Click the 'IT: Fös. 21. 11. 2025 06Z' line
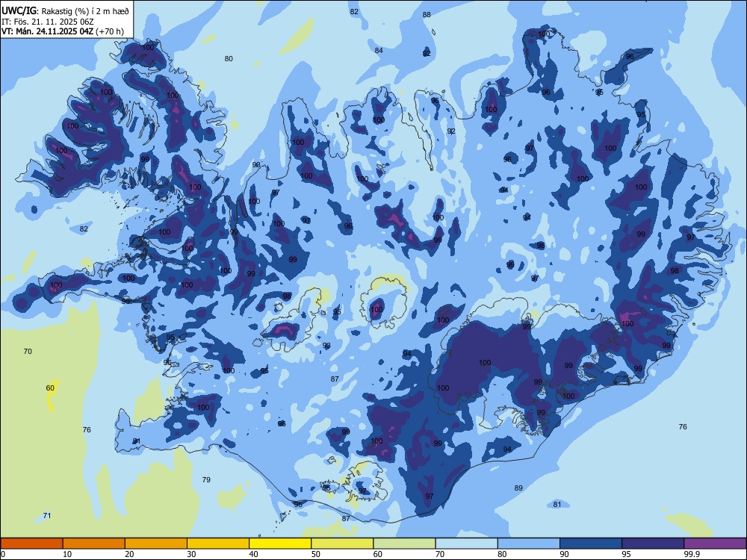 click(x=48, y=22)
